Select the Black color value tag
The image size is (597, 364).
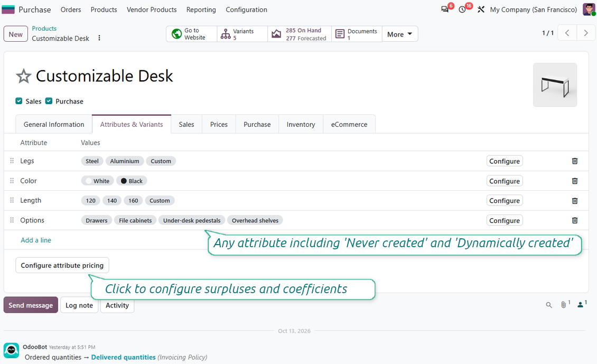[x=132, y=181]
